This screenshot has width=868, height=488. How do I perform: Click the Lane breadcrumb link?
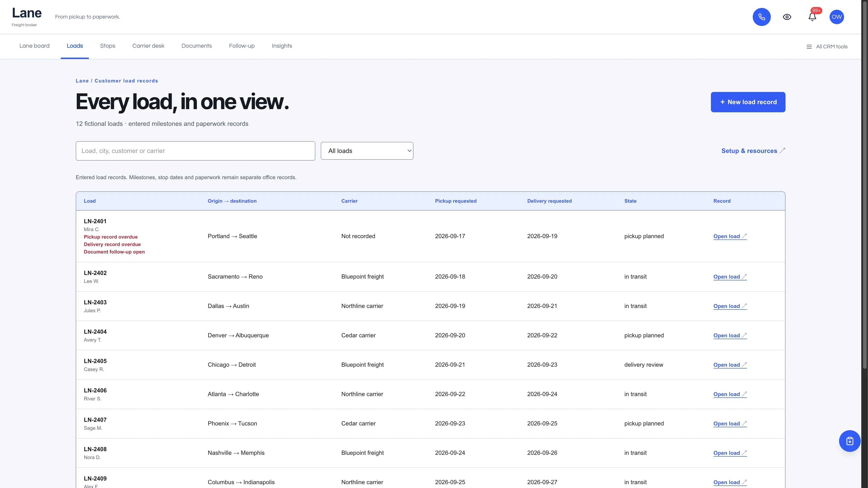(x=82, y=81)
